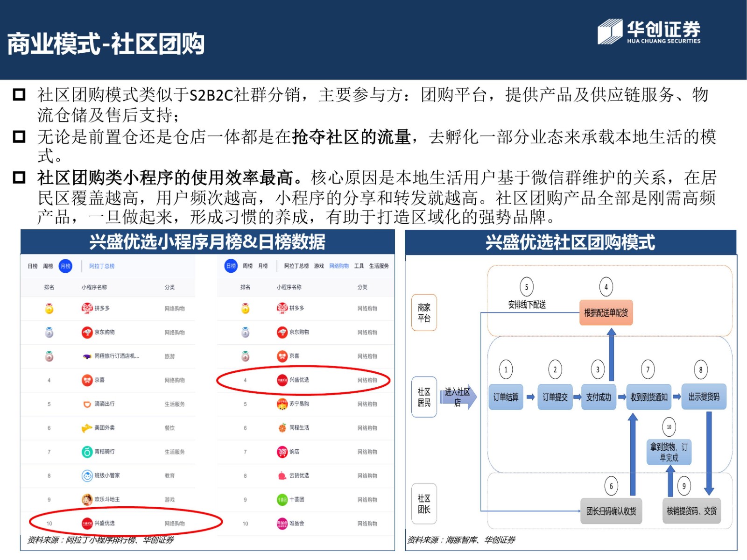Click the gold medal beside 拼多多 in monthly list
Viewport: 747px width, 560px height.
[49, 308]
